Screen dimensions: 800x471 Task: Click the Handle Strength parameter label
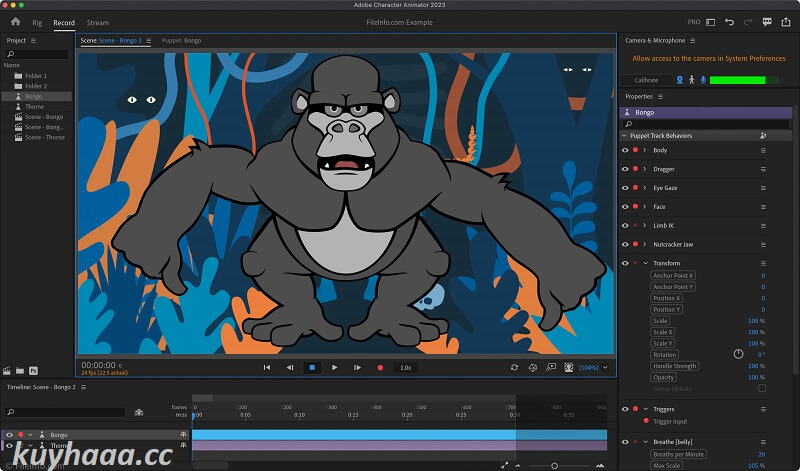click(x=674, y=366)
